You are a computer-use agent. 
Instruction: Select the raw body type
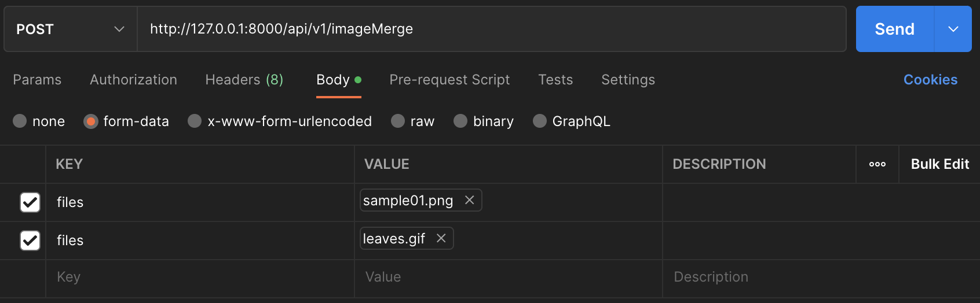pos(398,121)
